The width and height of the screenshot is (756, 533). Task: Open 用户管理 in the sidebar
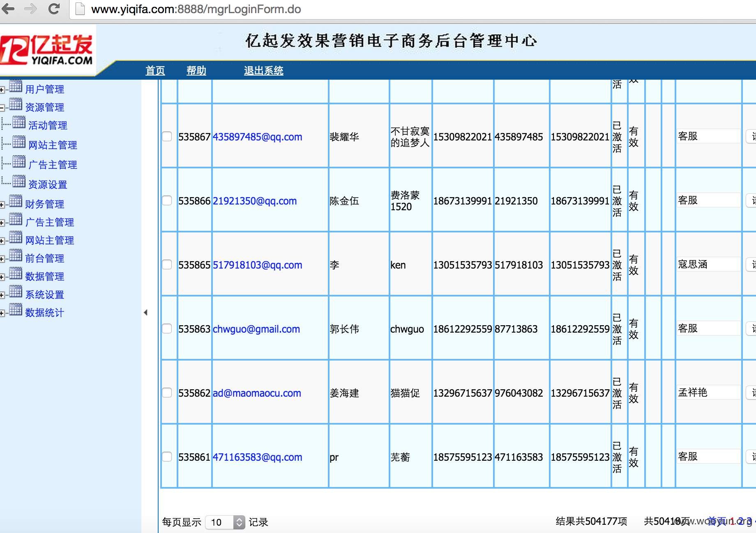pos(44,89)
